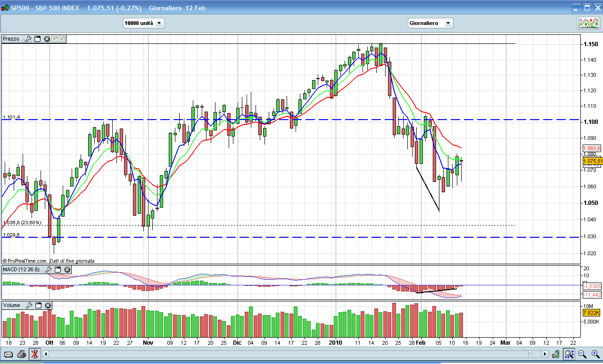Open Prezzo panel wrench settings
603x364 pixels.
[28, 39]
